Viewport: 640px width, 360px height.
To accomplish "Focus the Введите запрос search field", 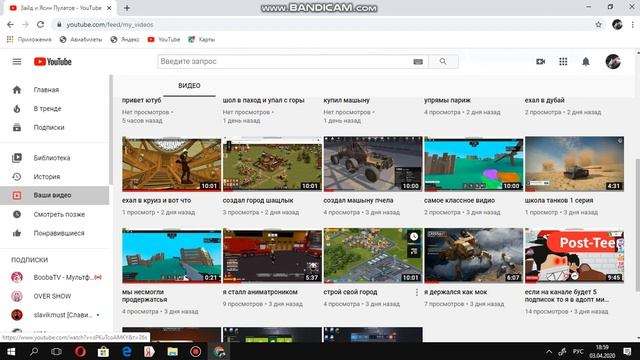I will click(x=286, y=62).
